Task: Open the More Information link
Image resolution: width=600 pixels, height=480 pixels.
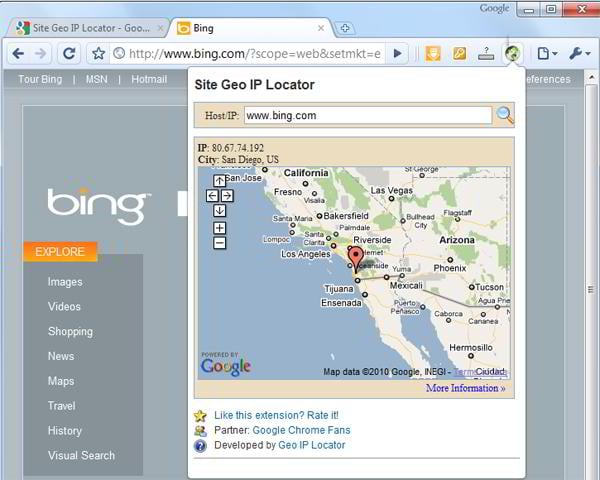Action: click(x=465, y=388)
